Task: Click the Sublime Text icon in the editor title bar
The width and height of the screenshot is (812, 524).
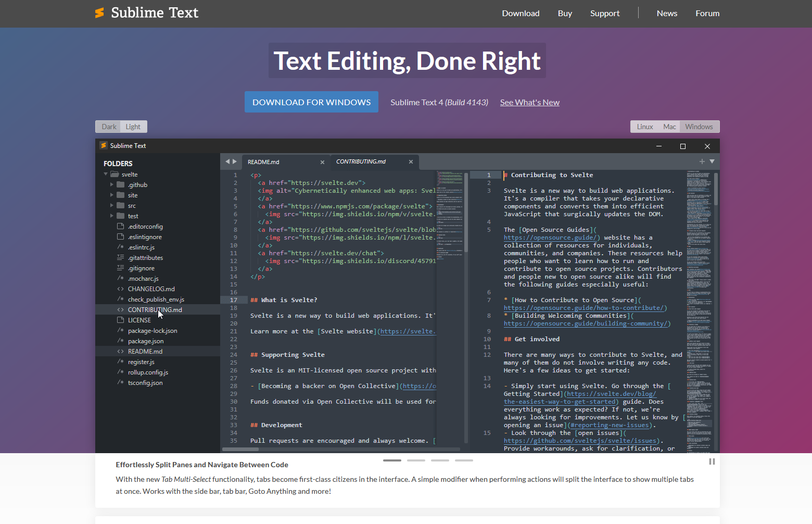Action: pyautogui.click(x=104, y=146)
